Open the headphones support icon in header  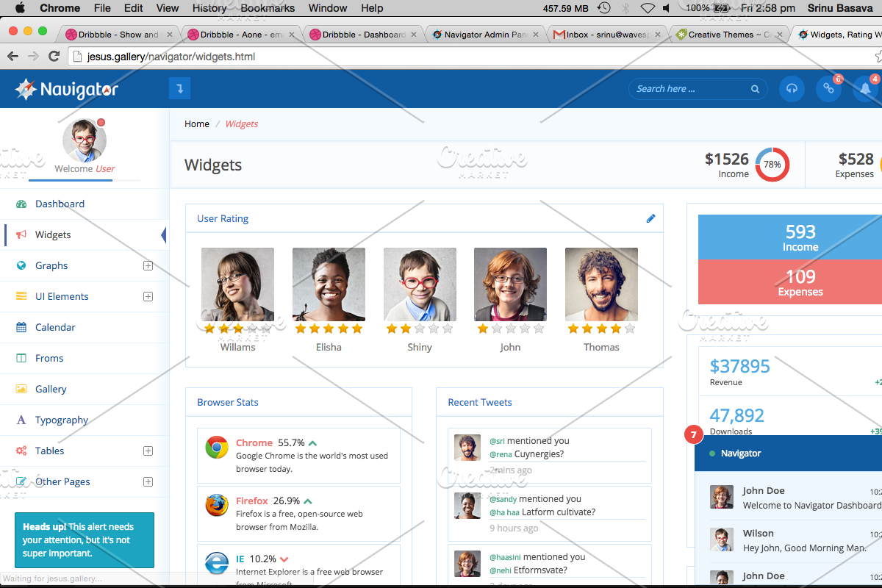(x=792, y=88)
